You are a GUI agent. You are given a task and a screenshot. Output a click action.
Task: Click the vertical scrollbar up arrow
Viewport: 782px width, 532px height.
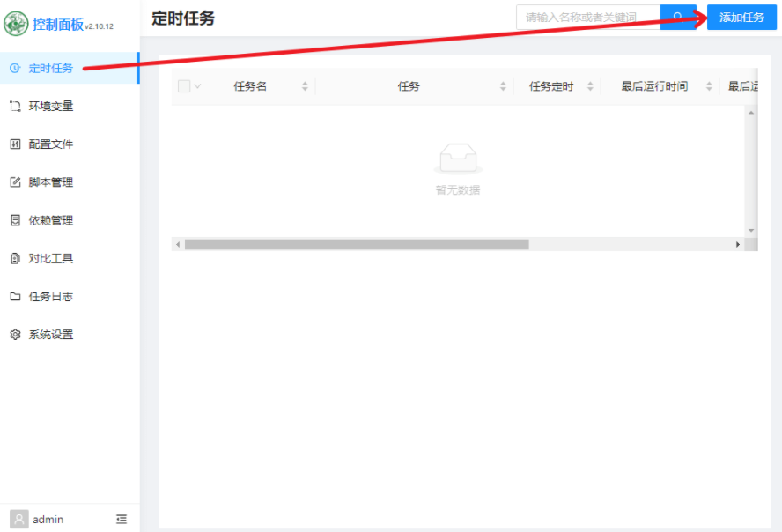click(751, 113)
